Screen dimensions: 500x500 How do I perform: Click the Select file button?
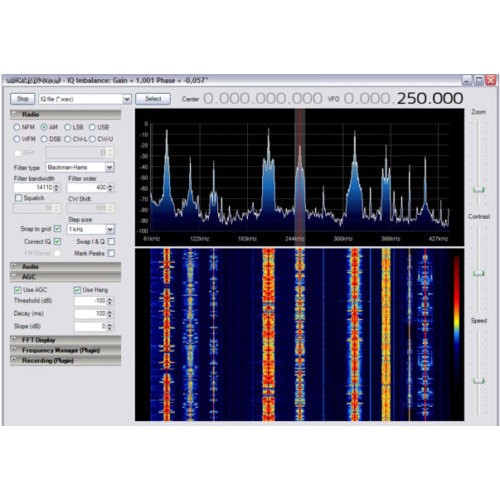click(153, 99)
